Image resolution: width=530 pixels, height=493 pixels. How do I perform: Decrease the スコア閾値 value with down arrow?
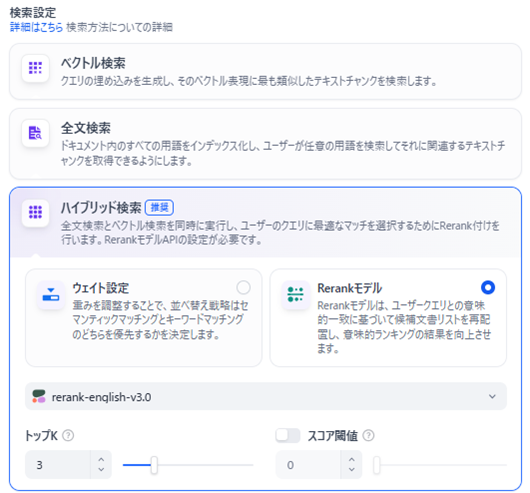pyautogui.click(x=352, y=469)
